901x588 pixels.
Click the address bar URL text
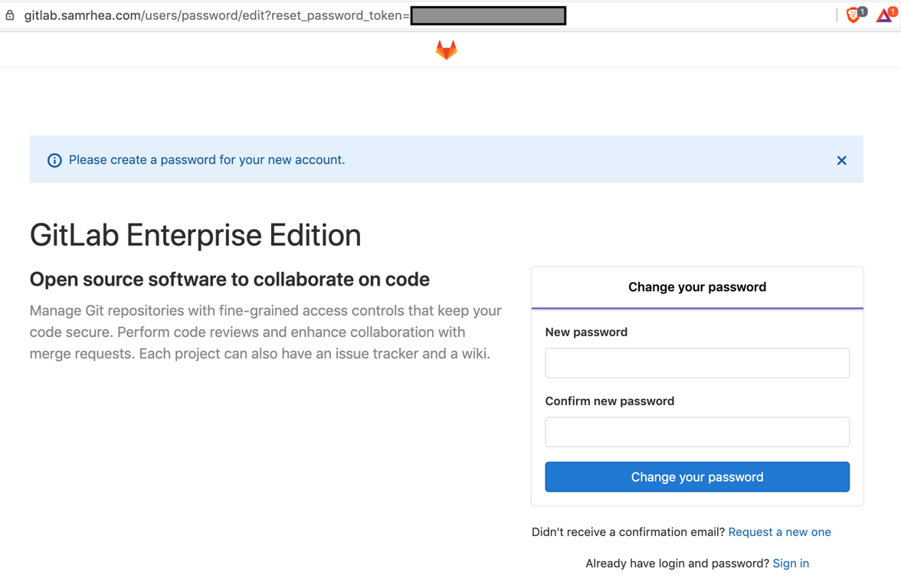[217, 15]
